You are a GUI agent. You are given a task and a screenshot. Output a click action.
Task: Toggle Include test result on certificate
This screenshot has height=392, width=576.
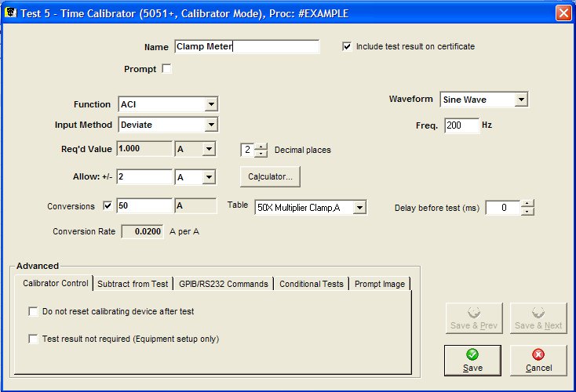point(347,46)
